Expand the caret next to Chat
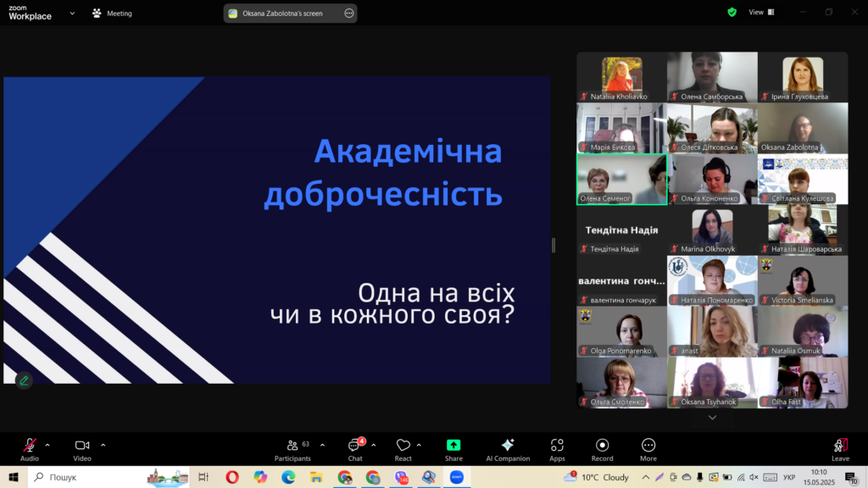The height and width of the screenshot is (488, 868). click(x=374, y=445)
